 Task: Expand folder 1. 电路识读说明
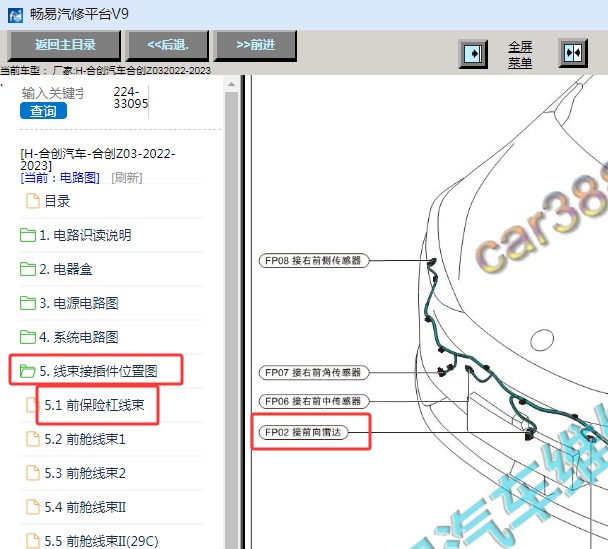click(85, 235)
